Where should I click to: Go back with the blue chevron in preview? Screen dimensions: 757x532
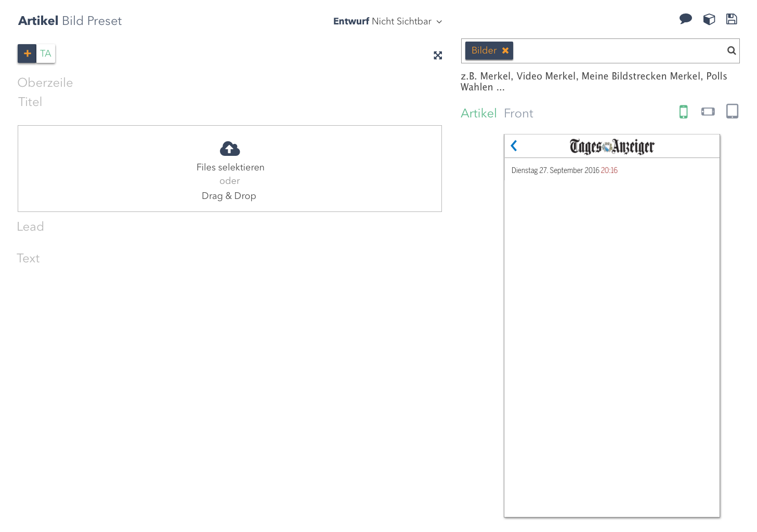pyautogui.click(x=514, y=146)
